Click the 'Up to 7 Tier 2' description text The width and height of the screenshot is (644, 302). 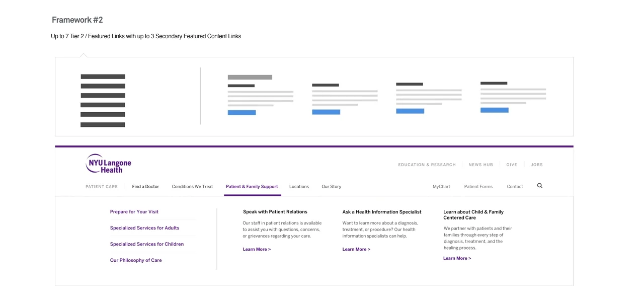(x=146, y=36)
